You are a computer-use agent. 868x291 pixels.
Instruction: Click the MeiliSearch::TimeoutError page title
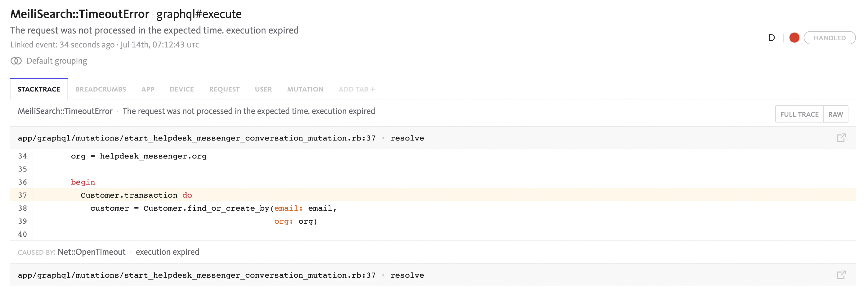[80, 14]
